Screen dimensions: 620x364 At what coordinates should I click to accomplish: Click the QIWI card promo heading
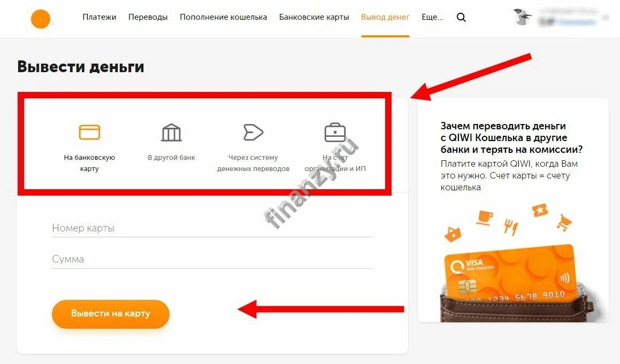pyautogui.click(x=511, y=137)
